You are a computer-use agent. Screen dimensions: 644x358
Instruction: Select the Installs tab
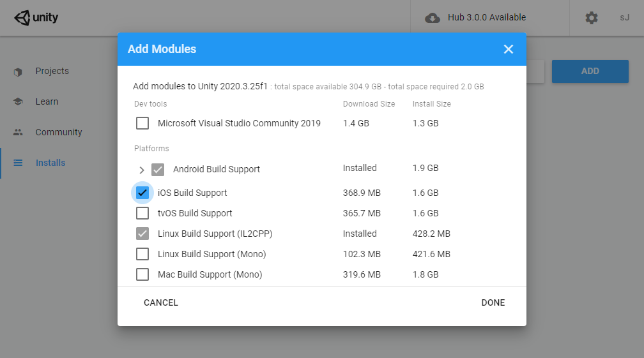tap(50, 163)
